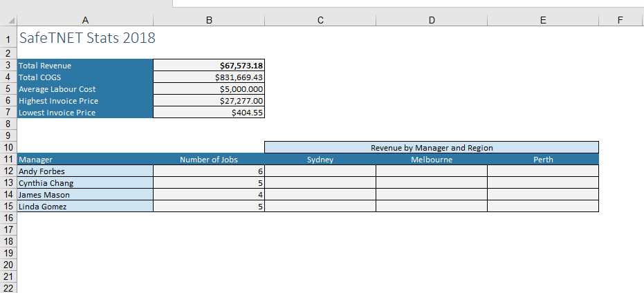
Task: Click the empty Perth cell for Andy Forbes
Action: pyautogui.click(x=543, y=171)
